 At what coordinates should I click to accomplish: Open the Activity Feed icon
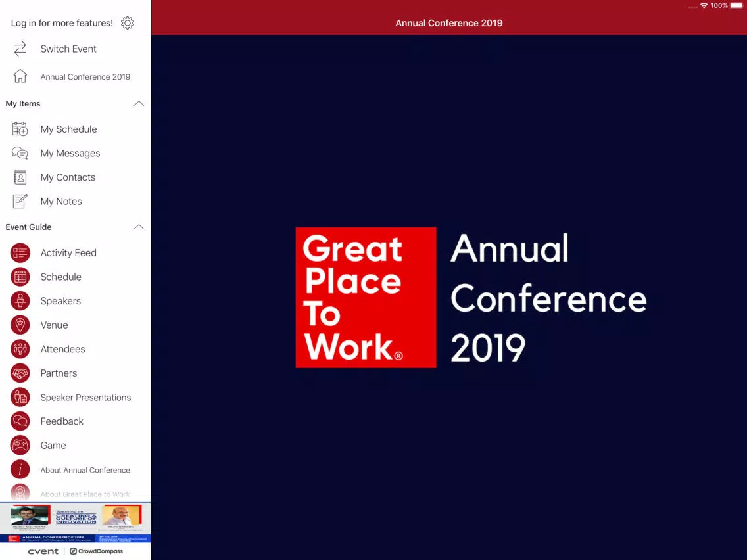point(20,253)
